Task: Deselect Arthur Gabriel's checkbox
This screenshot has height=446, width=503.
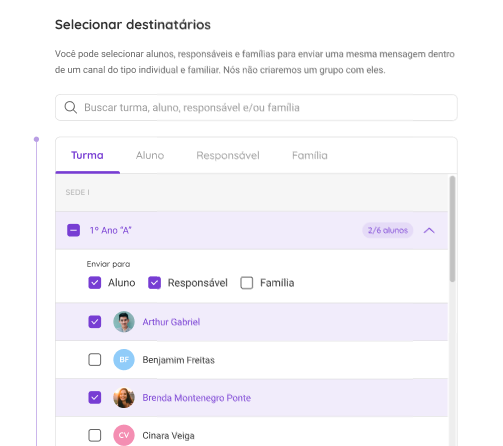Action: (x=95, y=322)
